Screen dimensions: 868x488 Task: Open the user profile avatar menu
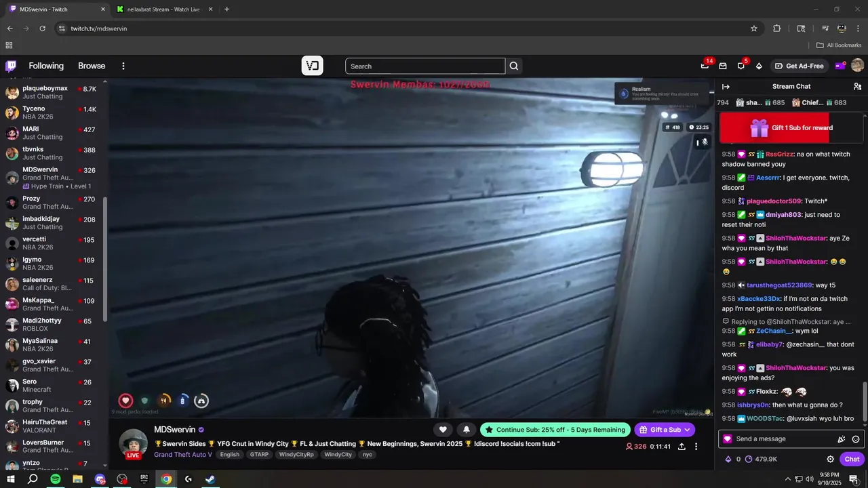857,66
